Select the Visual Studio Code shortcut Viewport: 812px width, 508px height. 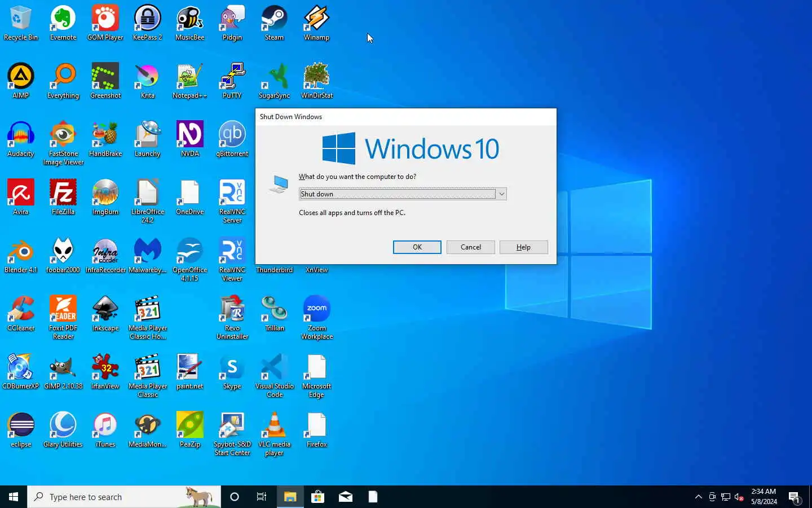275,376
